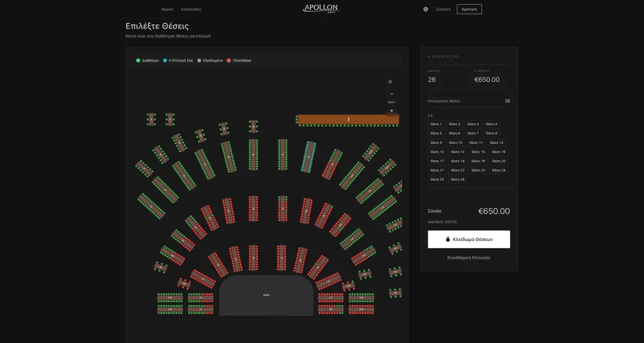Click the Θέση 4 seat chip

(x=492, y=124)
